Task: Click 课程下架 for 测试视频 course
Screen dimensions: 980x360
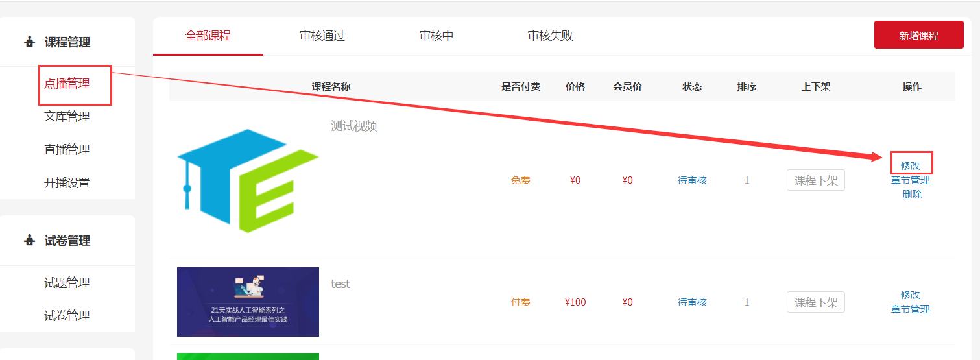Action: [816, 180]
